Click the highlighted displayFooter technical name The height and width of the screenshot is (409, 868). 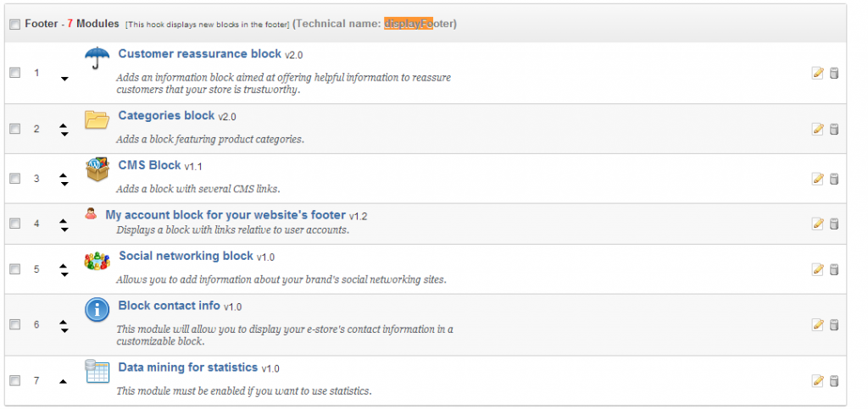[x=408, y=24]
